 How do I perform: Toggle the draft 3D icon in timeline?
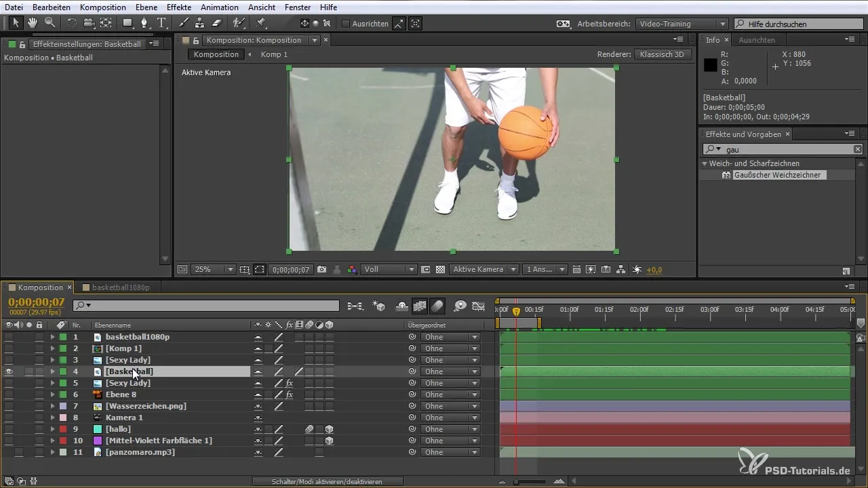(x=378, y=306)
